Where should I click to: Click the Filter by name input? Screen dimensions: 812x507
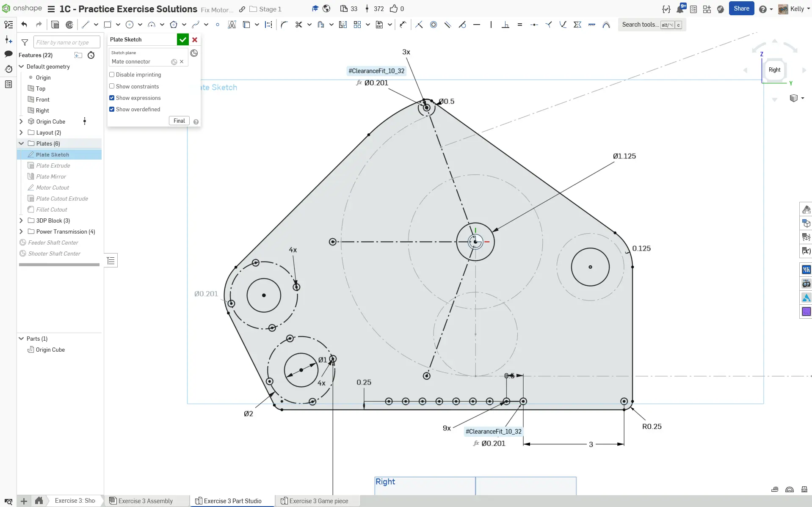(x=66, y=42)
